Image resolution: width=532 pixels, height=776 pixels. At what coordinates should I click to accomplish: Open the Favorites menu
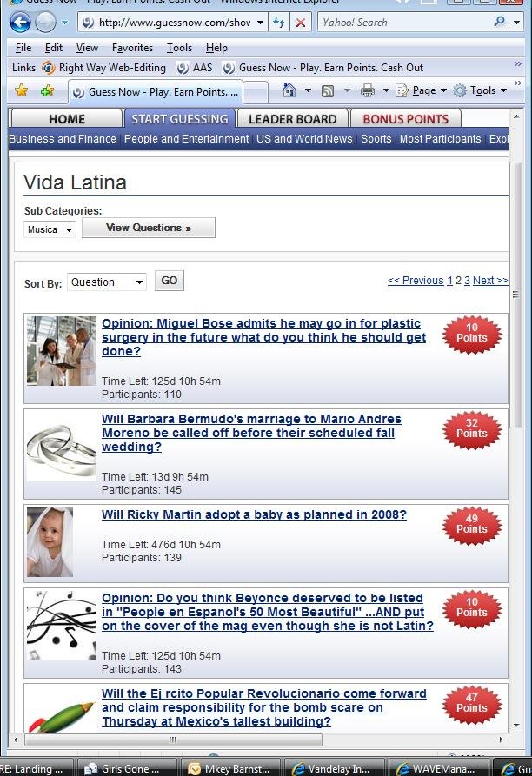coord(132,48)
